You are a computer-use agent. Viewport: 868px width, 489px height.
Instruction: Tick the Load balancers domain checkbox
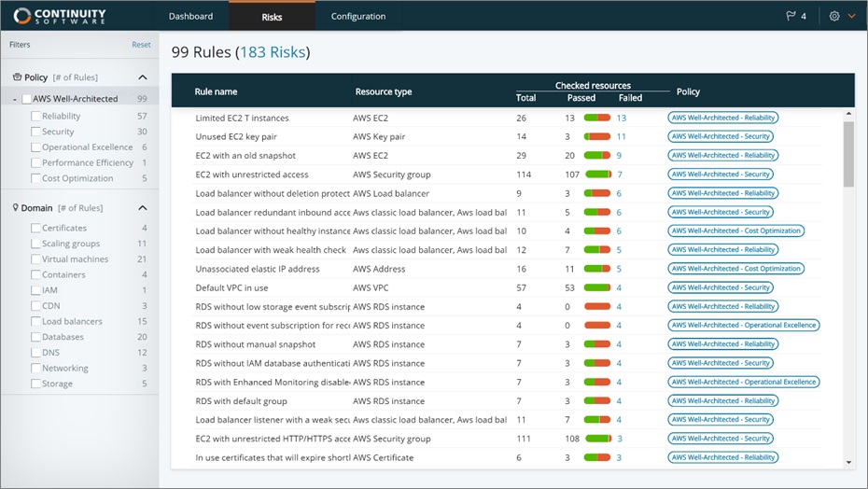(x=35, y=321)
